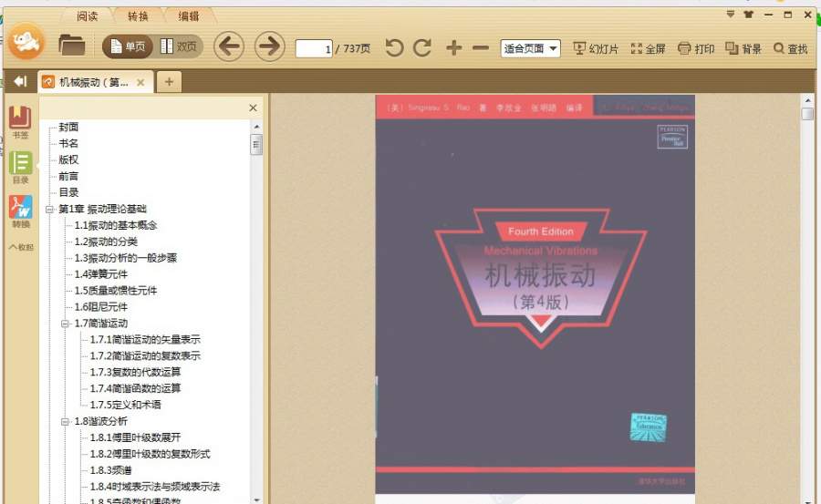This screenshot has height=504, width=821.
Task: Jump to 书名 in outline
Action: tap(68, 143)
